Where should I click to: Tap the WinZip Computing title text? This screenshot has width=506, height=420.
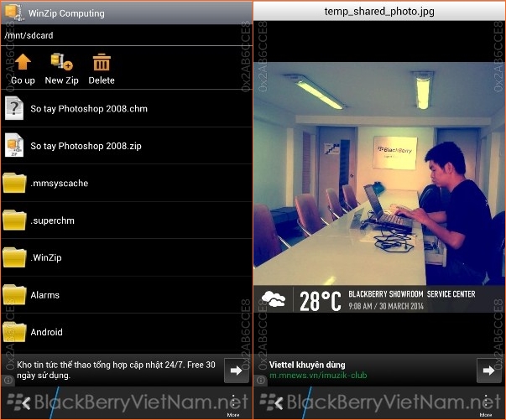(x=66, y=13)
